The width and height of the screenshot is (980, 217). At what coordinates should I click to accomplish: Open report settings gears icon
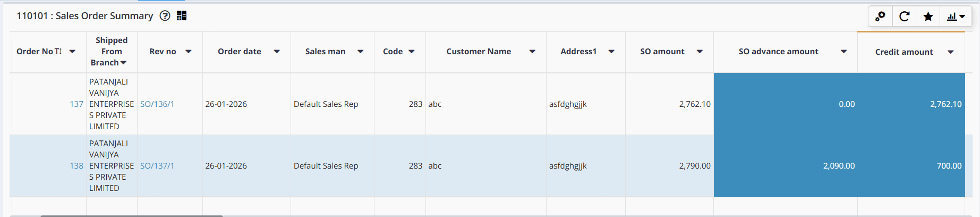(880, 16)
